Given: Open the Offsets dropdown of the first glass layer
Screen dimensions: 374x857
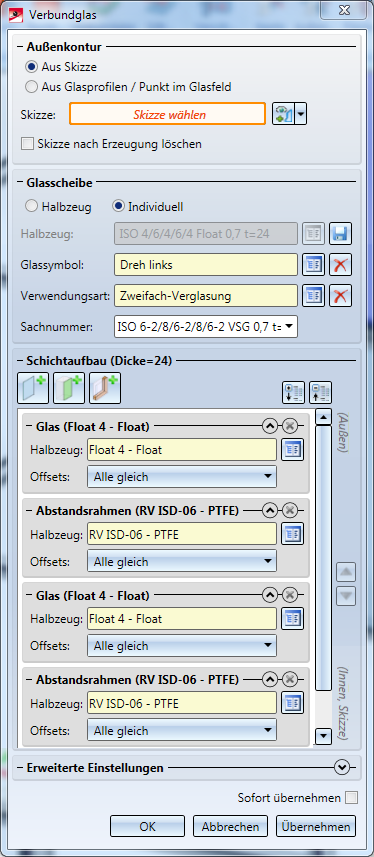Looking at the screenshot, I should tap(182, 477).
